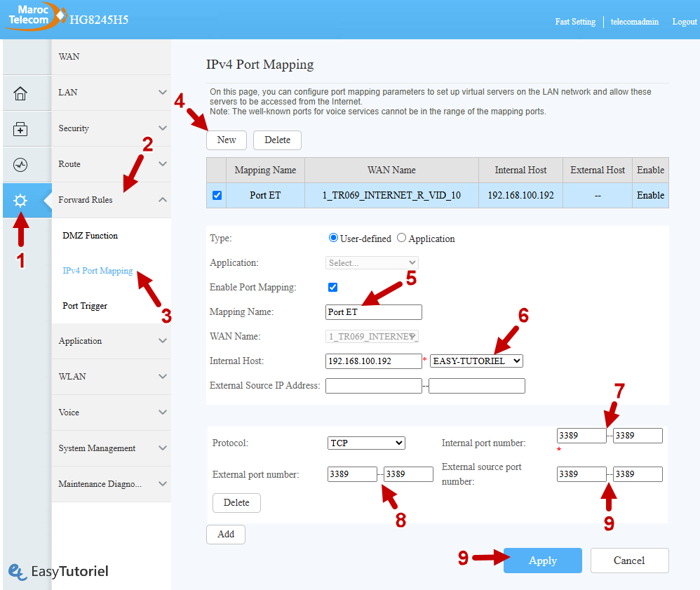The width and height of the screenshot is (700, 590).
Task: Click the Delete button under port settings
Action: (236, 503)
